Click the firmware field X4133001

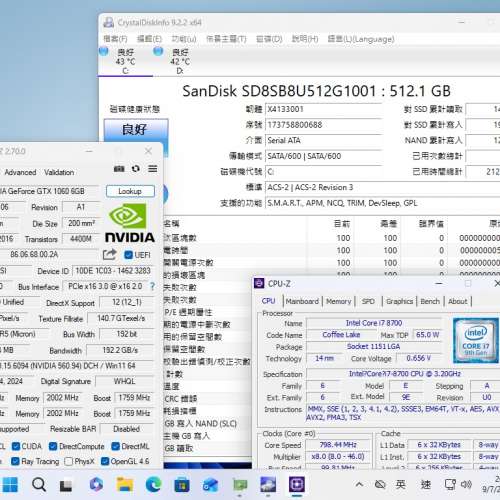coord(323,109)
